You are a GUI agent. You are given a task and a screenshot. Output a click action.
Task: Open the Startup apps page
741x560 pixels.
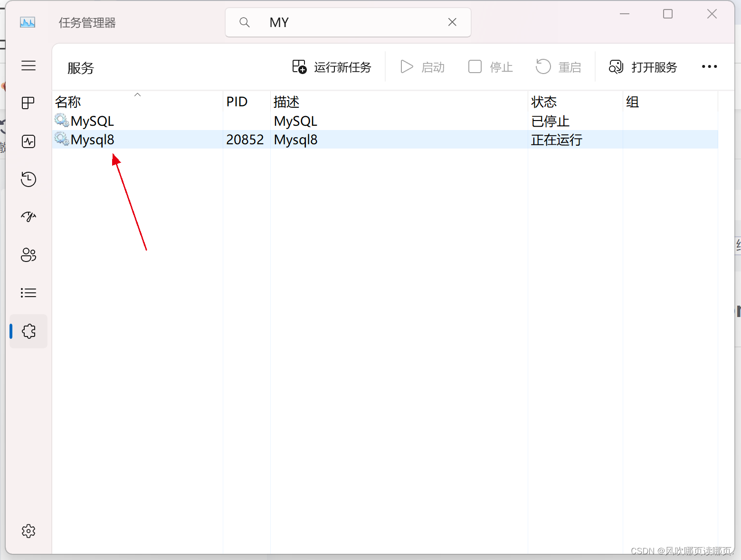pos(28,217)
